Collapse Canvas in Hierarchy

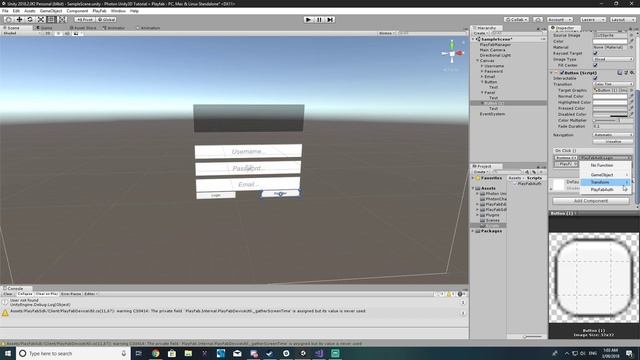point(478,60)
